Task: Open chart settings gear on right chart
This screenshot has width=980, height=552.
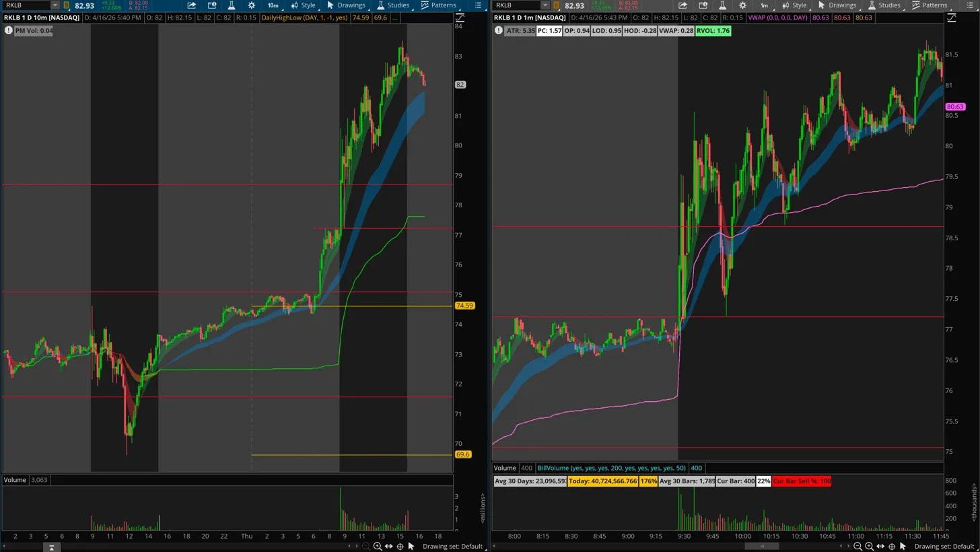Action: tap(742, 5)
